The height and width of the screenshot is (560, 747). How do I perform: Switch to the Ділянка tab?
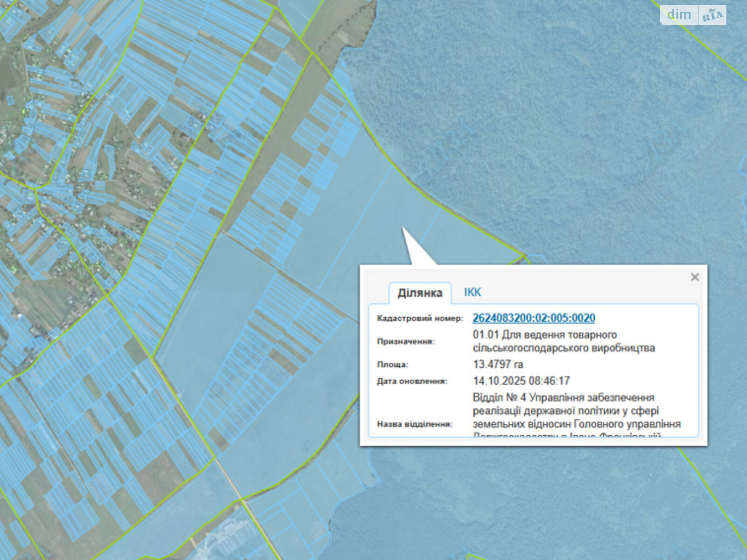tap(420, 293)
